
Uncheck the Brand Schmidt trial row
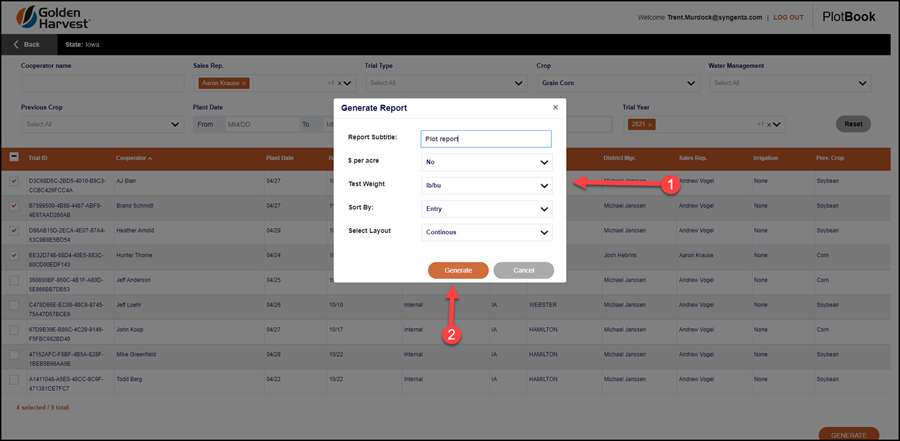click(x=14, y=206)
